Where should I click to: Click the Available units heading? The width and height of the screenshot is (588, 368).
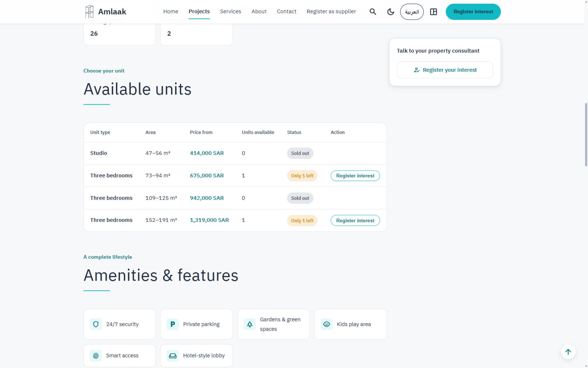click(x=138, y=89)
